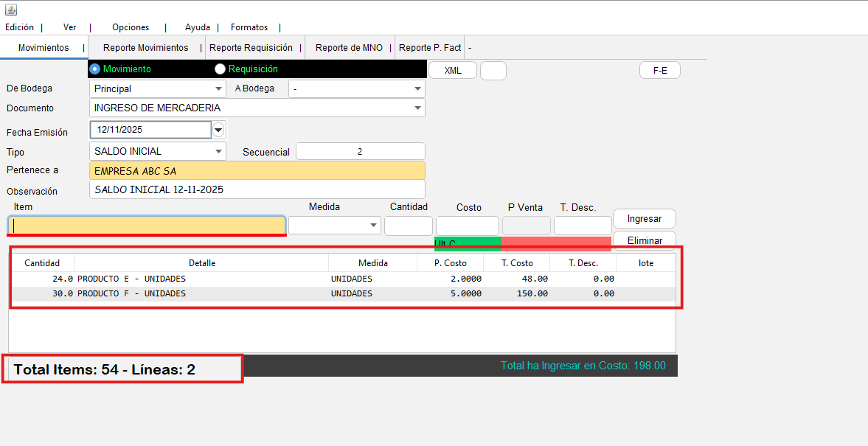
Task: Select the Movimiento radio button
Action: pyautogui.click(x=95, y=69)
